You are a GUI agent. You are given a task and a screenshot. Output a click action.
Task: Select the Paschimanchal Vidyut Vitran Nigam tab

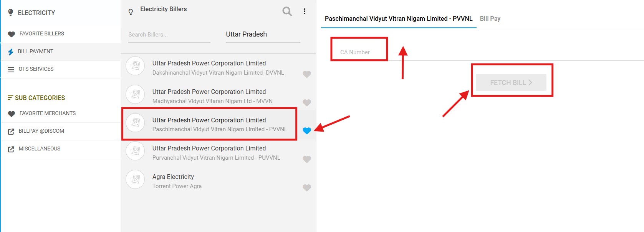(x=398, y=18)
